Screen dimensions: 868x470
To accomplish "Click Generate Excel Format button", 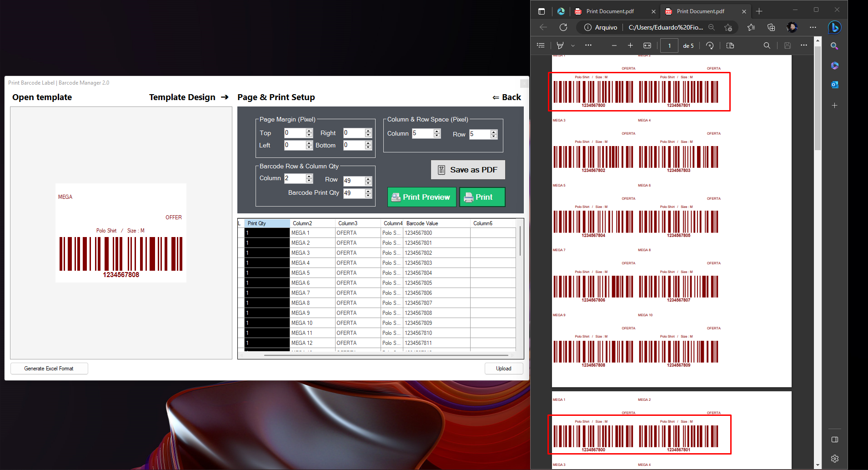I will pos(49,369).
